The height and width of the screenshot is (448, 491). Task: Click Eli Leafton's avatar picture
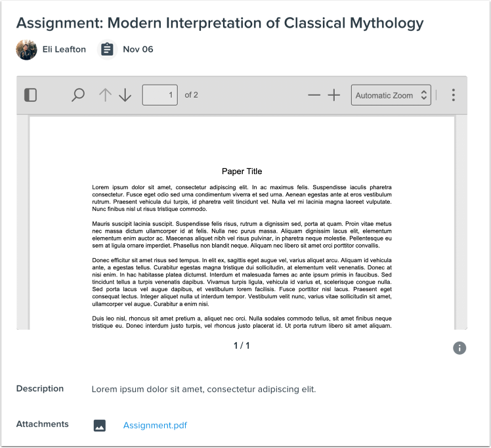pyautogui.click(x=26, y=49)
